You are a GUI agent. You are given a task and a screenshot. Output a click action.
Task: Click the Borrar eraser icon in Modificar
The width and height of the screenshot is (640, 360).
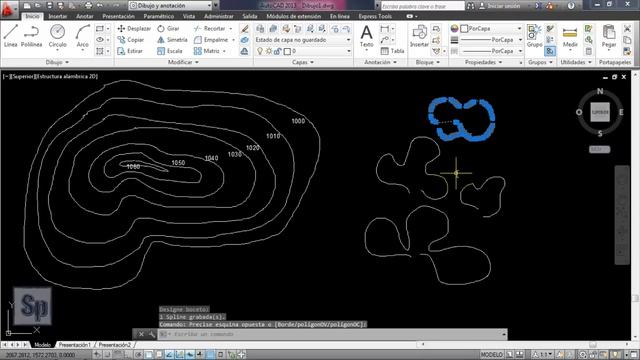pos(244,29)
